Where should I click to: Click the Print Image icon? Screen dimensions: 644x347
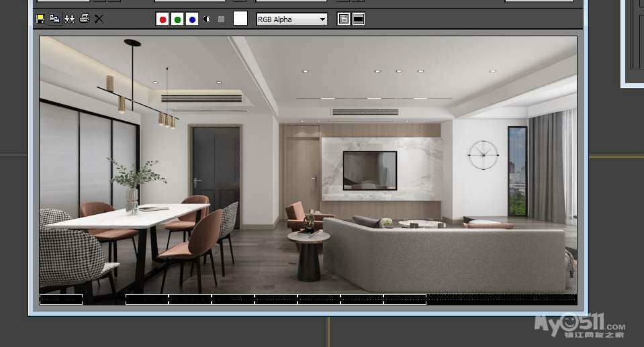[84, 19]
